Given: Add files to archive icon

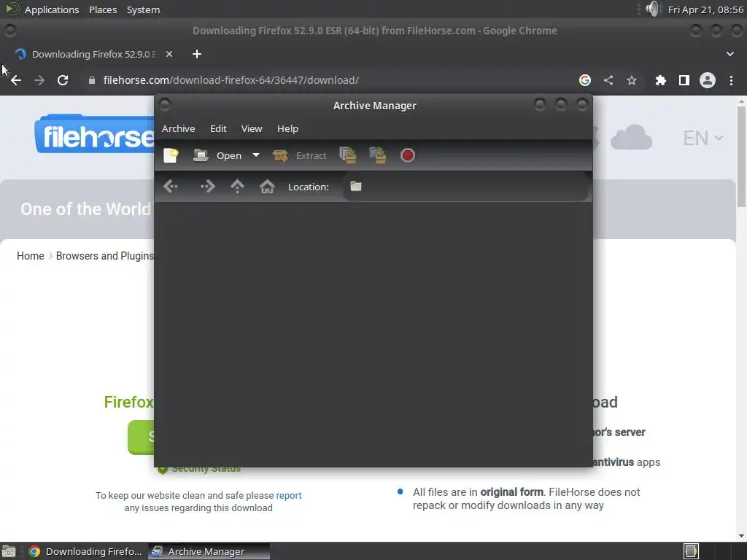Looking at the screenshot, I should click(348, 155).
